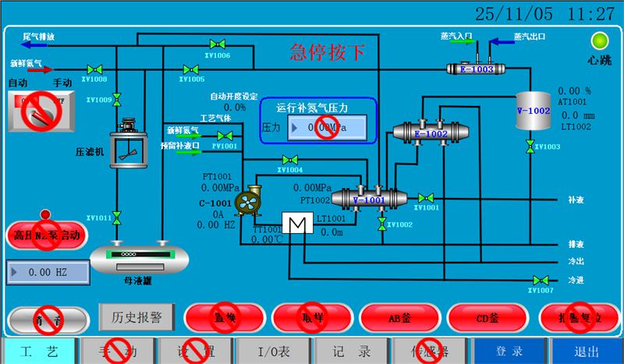
Task: Click valve XV1006 on the top pipeline
Action: pos(219,44)
